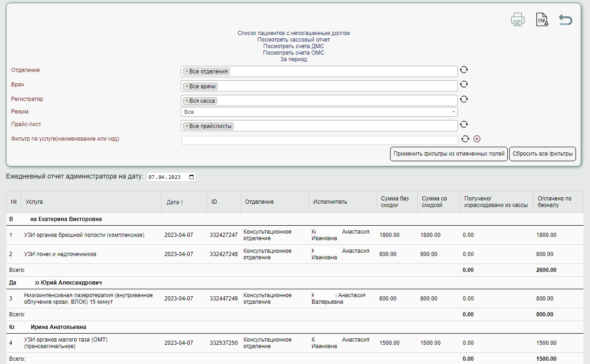Open 'Посмотреть кассовый отчет' link

tap(293, 40)
